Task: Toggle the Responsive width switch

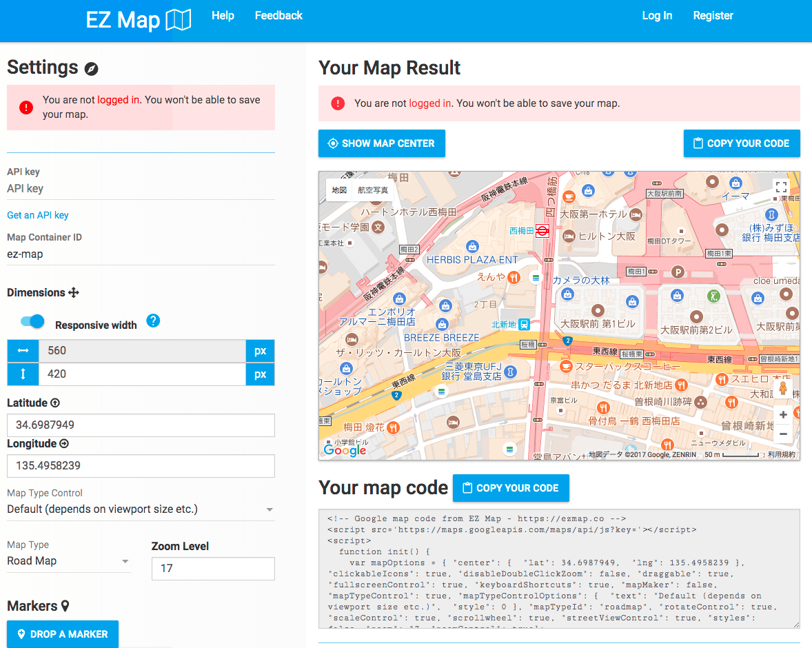Action: tap(32, 322)
